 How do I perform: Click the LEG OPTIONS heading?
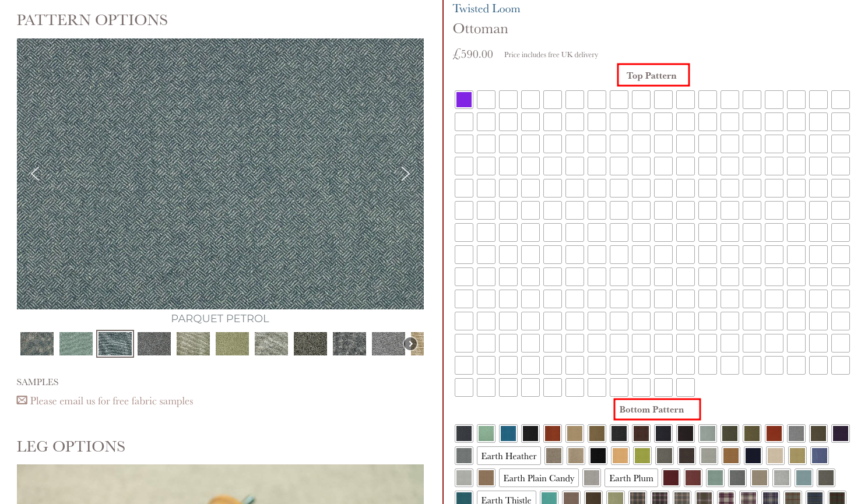[x=71, y=446]
